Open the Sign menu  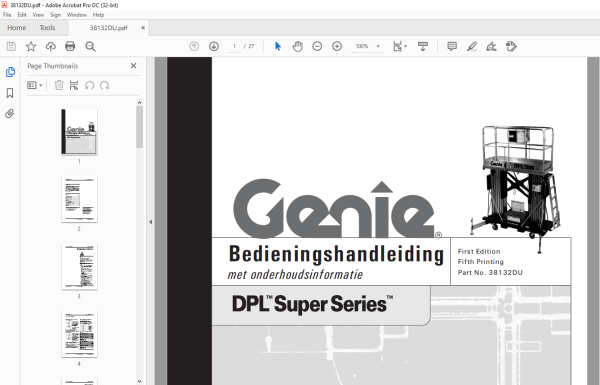click(x=55, y=15)
